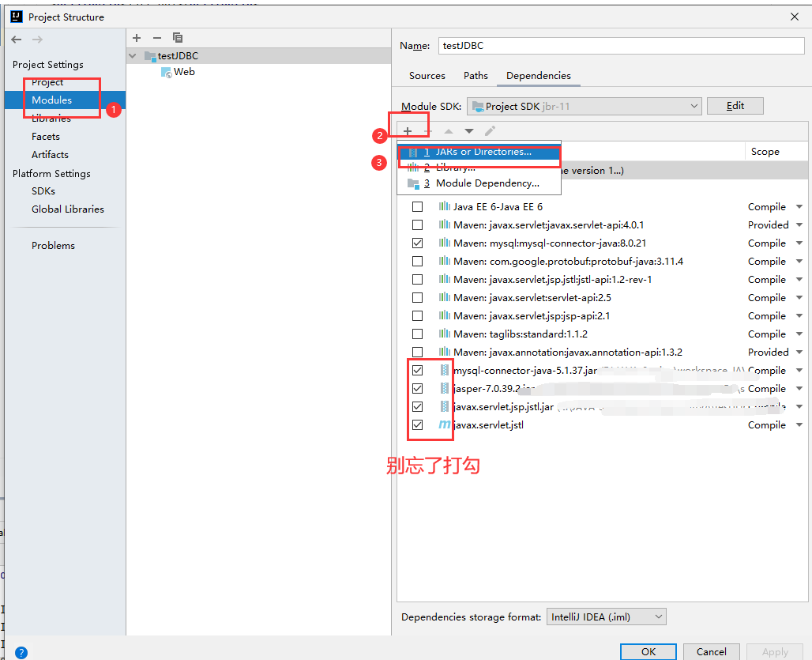
Task: Go back with the left arrow icon
Action: coord(16,40)
